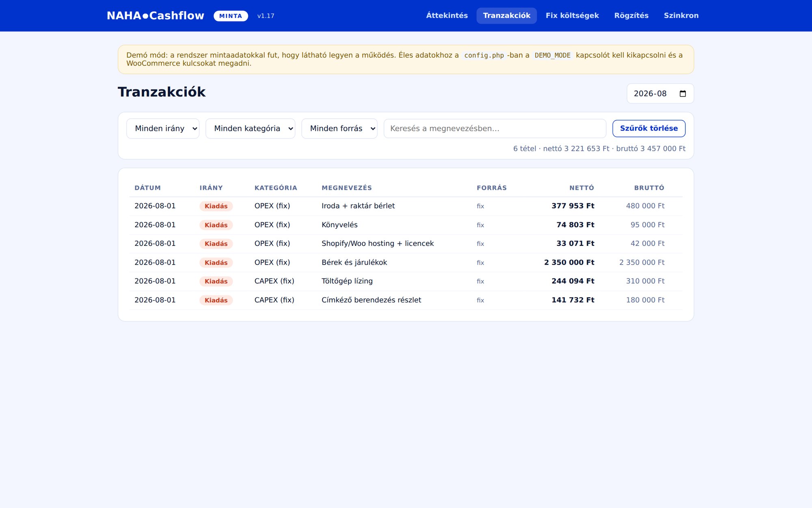Click the IRÁNY column header
Screen dimensions: 812x508
[x=211, y=188]
